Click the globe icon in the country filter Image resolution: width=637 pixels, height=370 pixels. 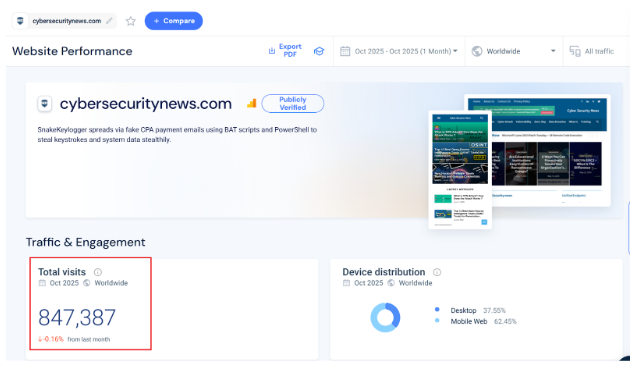477,51
